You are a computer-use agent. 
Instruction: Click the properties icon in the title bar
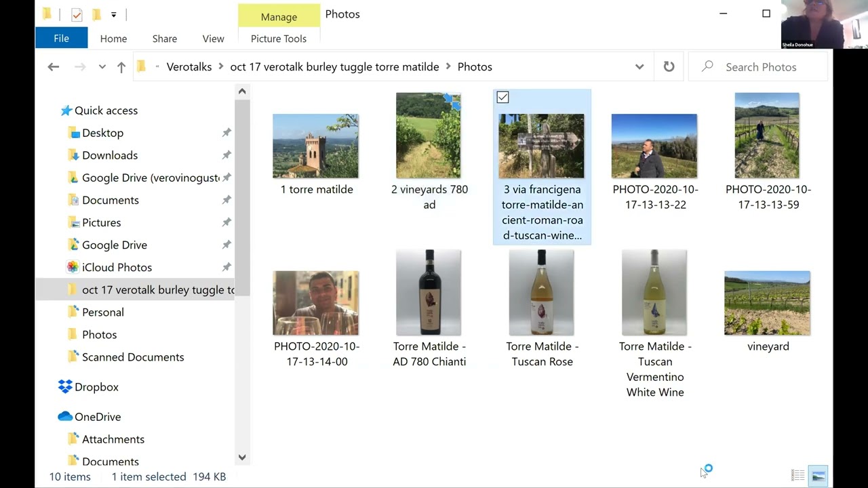click(77, 14)
